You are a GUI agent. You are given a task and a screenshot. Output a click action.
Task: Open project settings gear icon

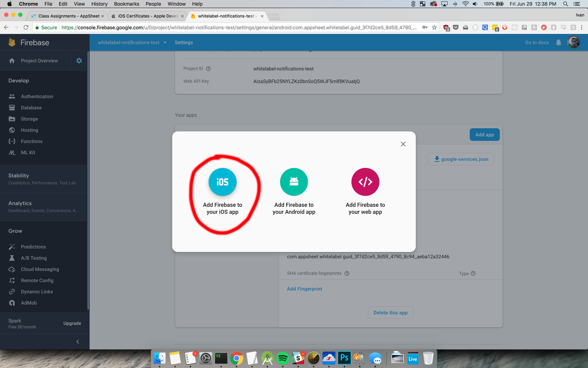[79, 61]
